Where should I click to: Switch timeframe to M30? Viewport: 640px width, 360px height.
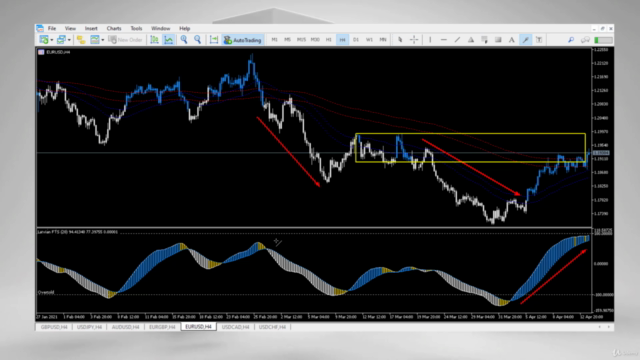coord(315,40)
